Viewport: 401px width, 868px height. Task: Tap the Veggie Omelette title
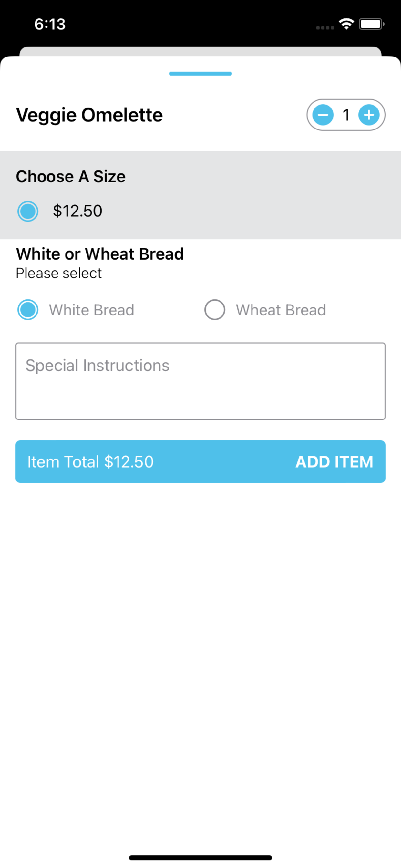(89, 116)
